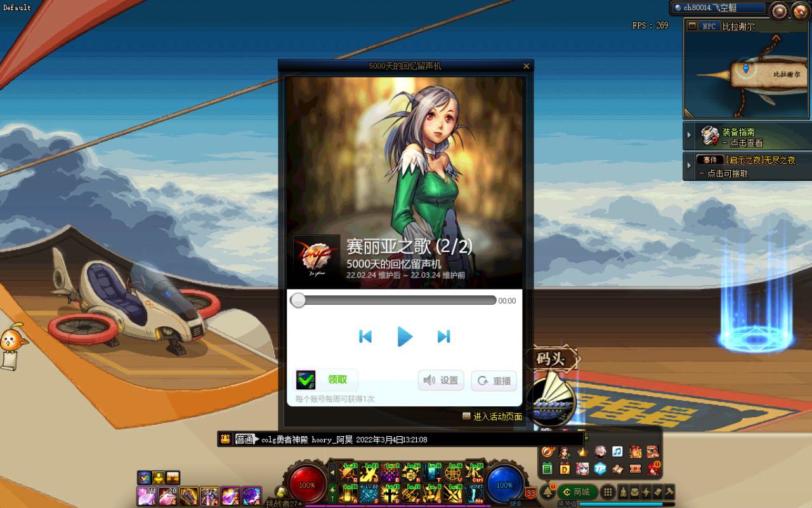
Task: Open the 进入活动页面 event page link
Action: [492, 417]
